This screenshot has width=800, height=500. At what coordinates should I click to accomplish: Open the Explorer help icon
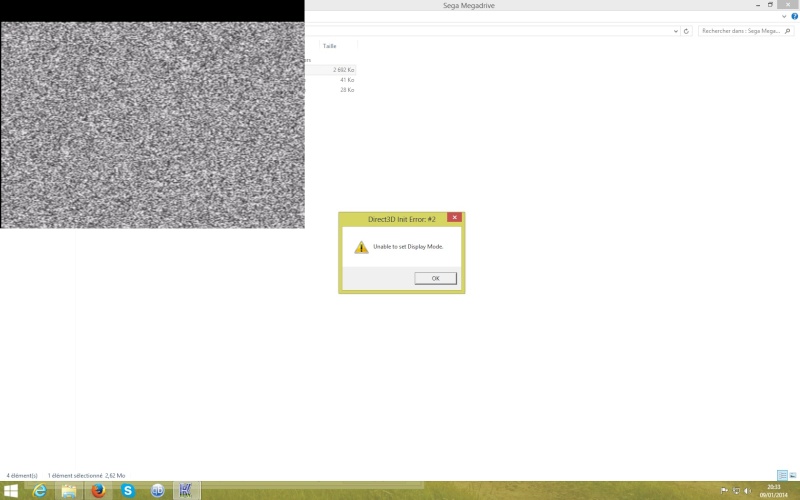coord(794,16)
